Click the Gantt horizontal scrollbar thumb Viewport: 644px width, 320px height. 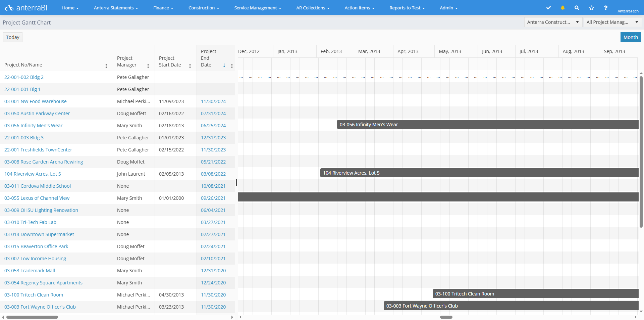pos(446,317)
